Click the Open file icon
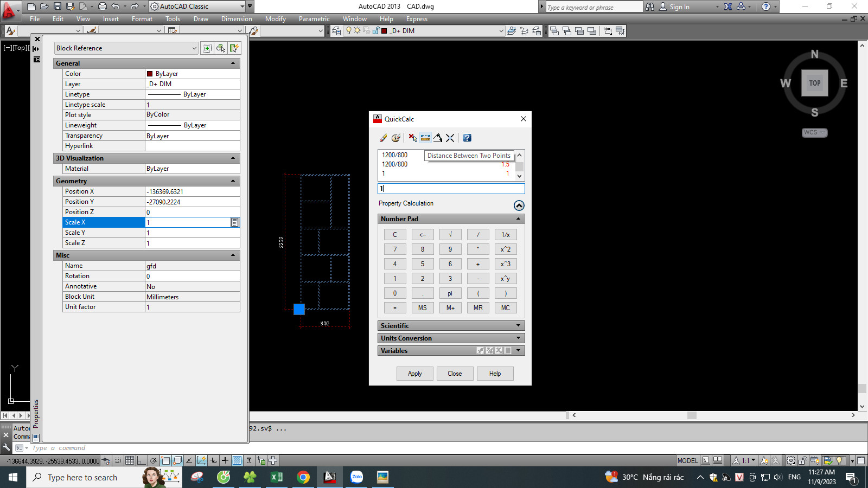 [44, 7]
